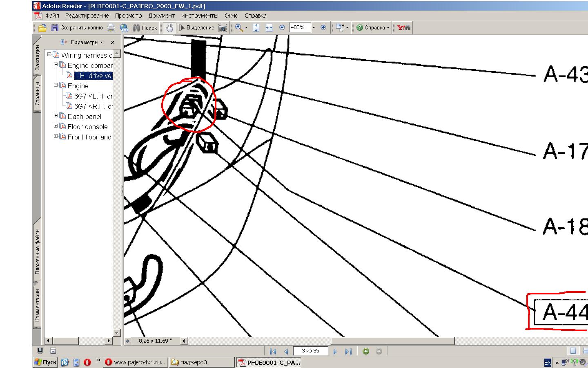Click the Zoom Out minus icon
Image resolution: width=588 pixels, height=368 pixels.
[282, 28]
